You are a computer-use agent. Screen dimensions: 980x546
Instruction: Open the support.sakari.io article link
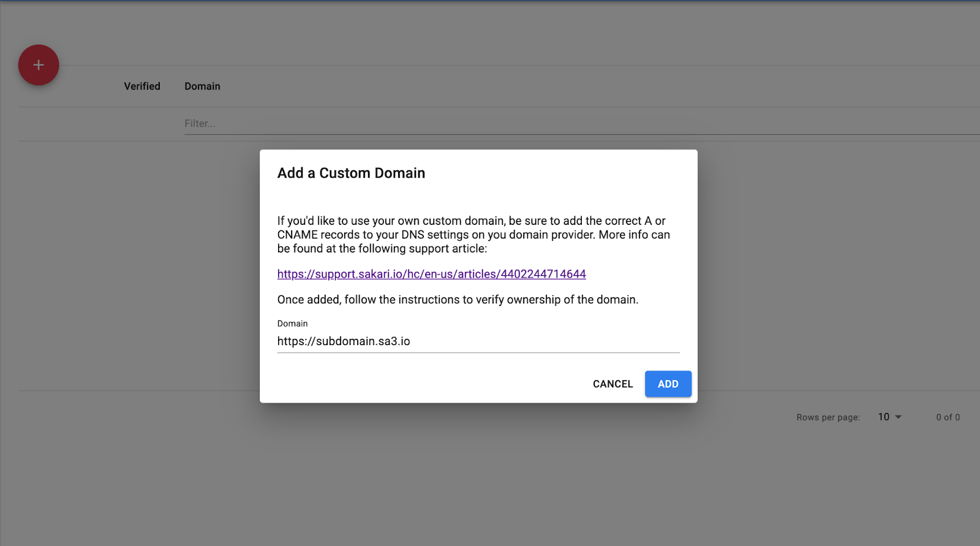[431, 274]
